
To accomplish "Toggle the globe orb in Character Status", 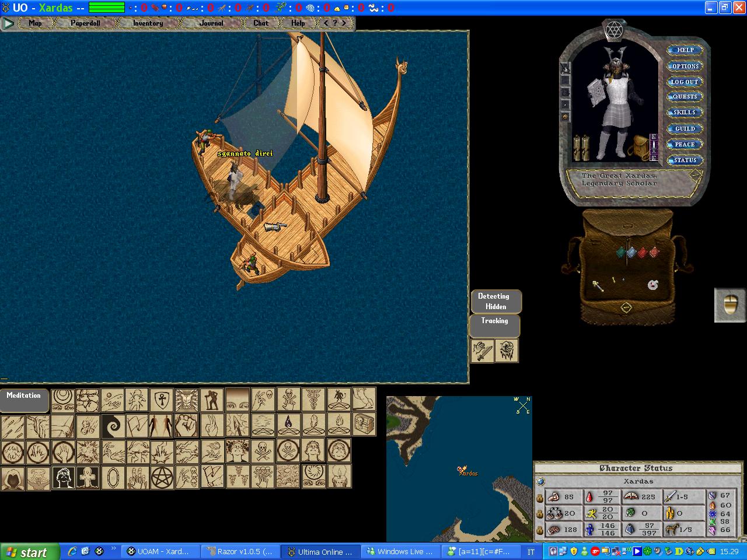I will [x=540, y=481].
